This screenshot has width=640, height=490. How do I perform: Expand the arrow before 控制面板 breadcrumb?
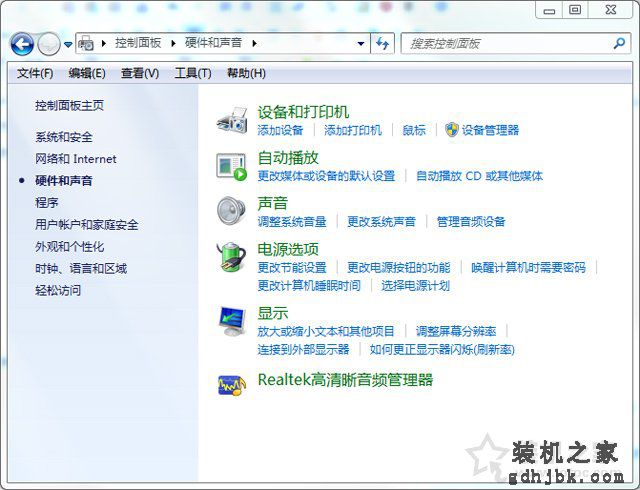[x=104, y=43]
